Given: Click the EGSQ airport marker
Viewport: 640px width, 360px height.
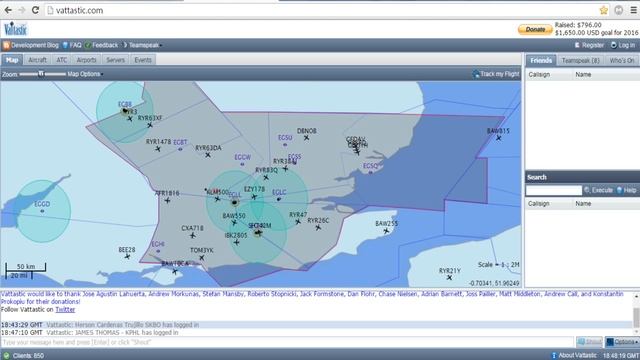Looking at the screenshot, I should pos(370,173).
